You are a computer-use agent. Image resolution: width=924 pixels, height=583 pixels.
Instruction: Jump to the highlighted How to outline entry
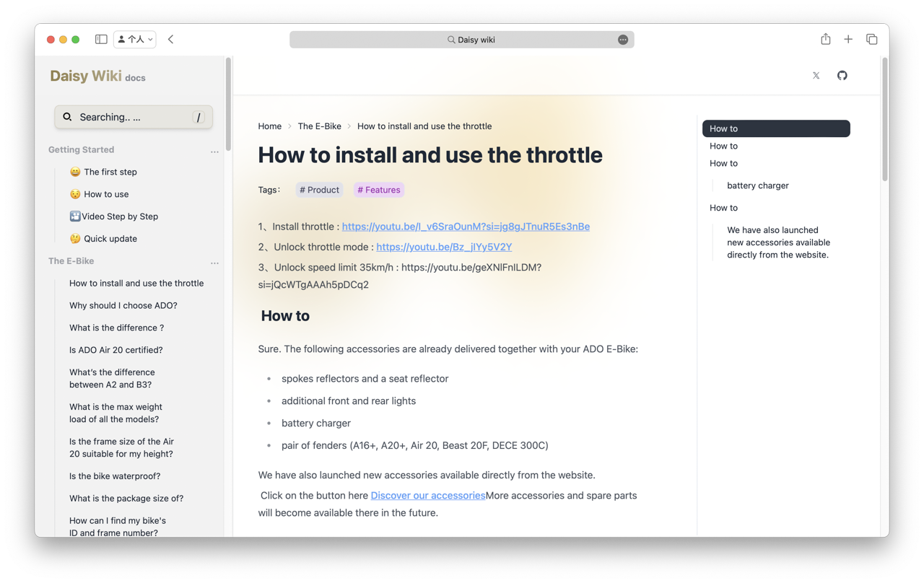pyautogui.click(x=776, y=128)
